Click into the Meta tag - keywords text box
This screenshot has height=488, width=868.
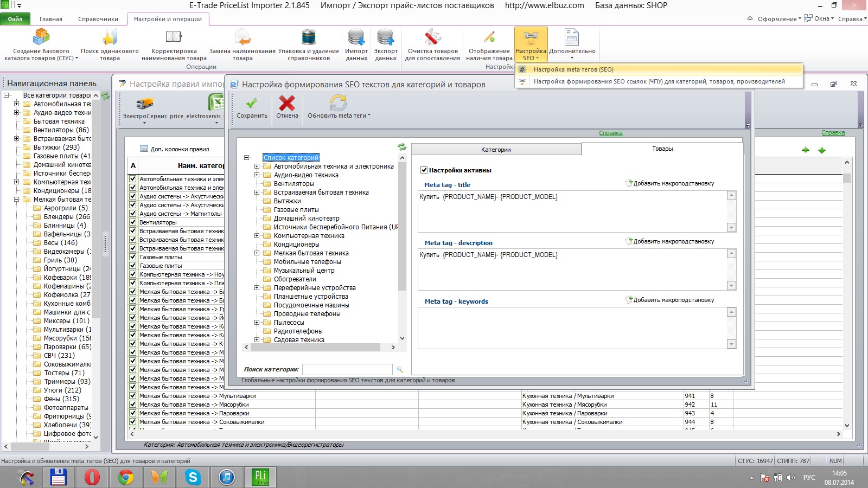click(572, 328)
